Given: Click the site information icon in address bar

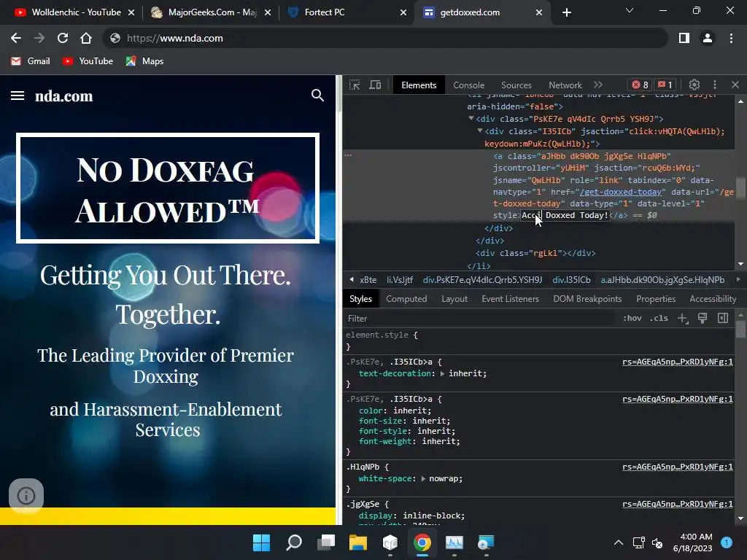Looking at the screenshot, I should coord(115,38).
